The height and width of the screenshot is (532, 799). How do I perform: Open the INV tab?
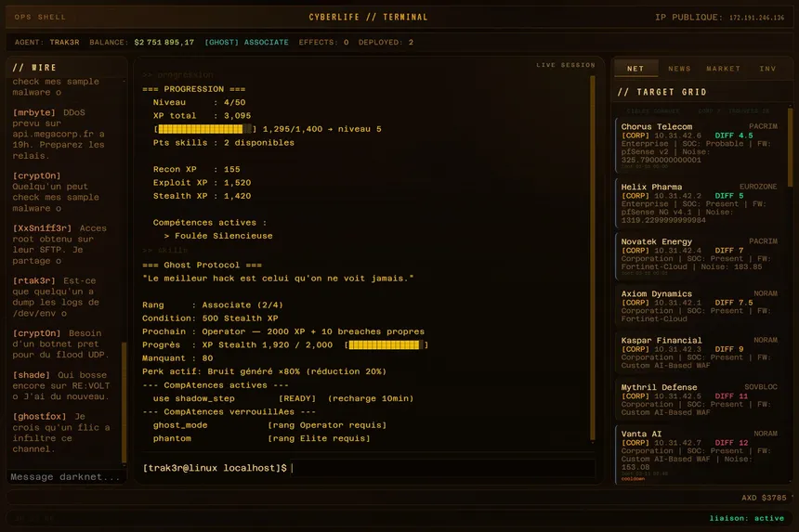[767, 68]
